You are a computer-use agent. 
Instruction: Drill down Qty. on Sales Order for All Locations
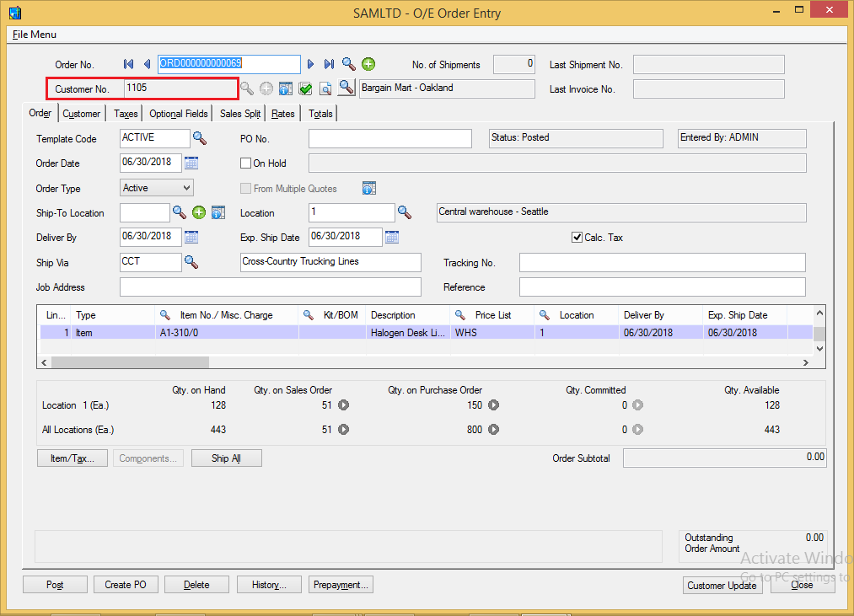[344, 430]
